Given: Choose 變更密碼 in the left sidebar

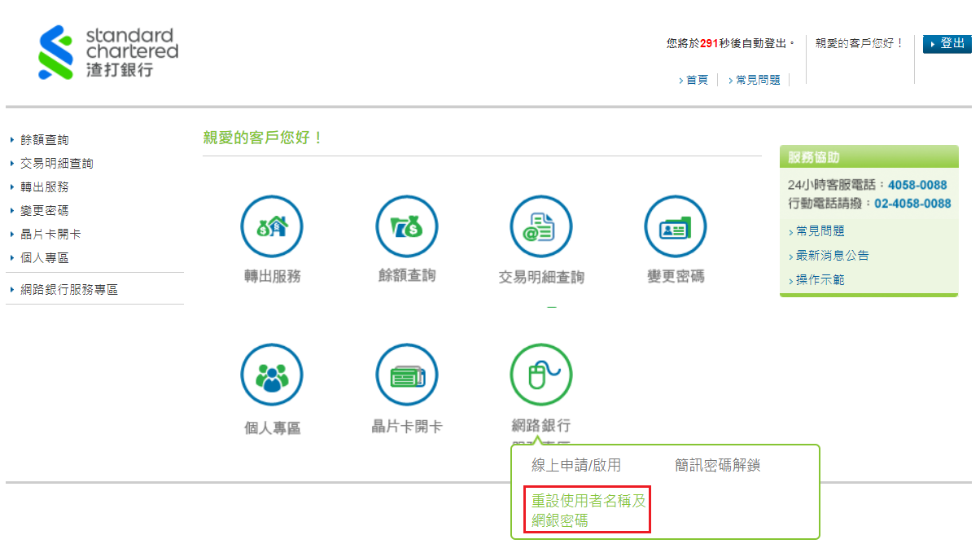Looking at the screenshot, I should 45,211.
